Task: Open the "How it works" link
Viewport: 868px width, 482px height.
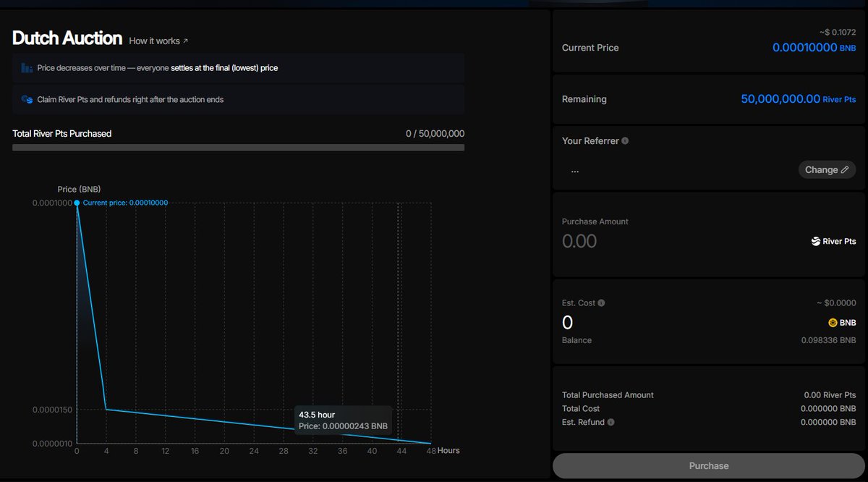Action: [158, 41]
